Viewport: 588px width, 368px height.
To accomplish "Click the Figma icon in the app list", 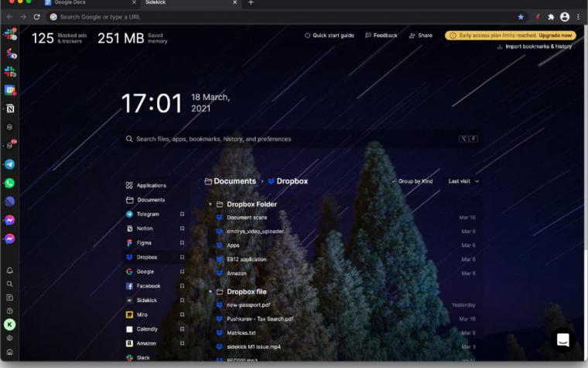I will pyautogui.click(x=129, y=243).
